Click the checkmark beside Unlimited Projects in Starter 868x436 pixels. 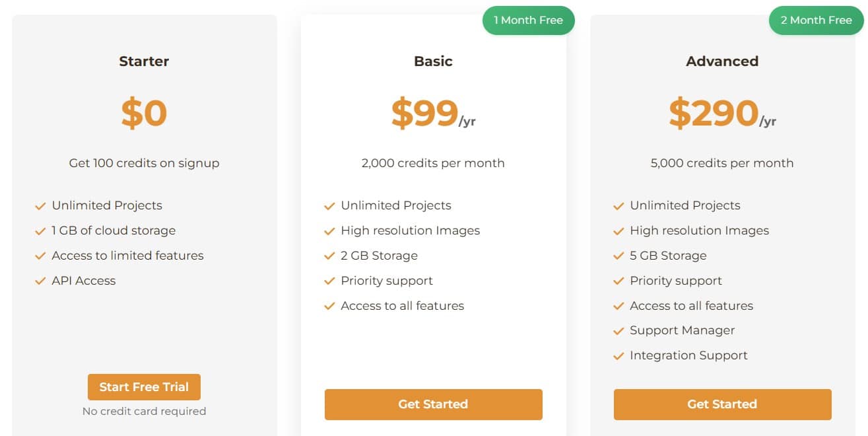tap(40, 205)
